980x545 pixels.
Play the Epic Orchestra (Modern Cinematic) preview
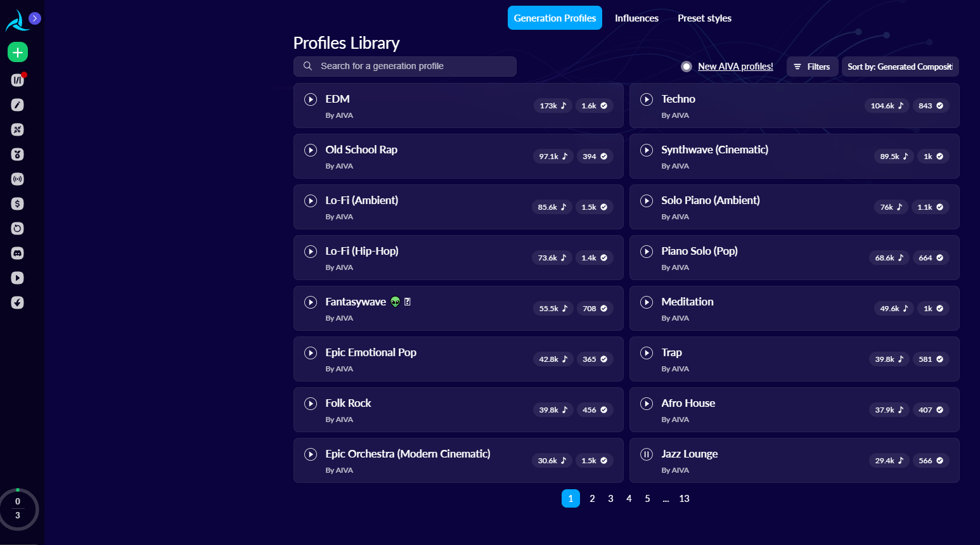tap(311, 454)
